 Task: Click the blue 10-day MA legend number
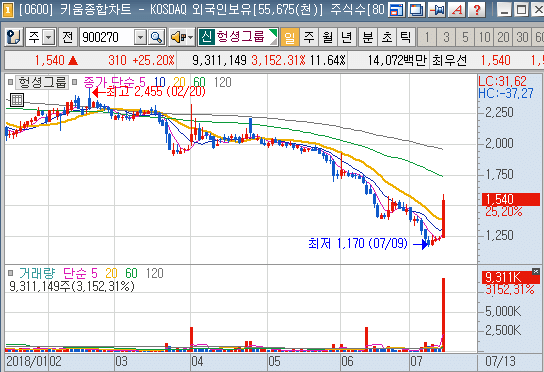pyautogui.click(x=159, y=82)
